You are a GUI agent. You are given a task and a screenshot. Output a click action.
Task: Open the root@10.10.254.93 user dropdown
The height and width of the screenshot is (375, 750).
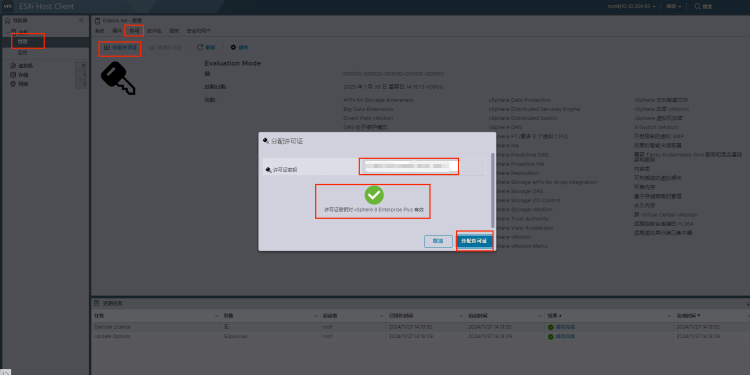pos(631,6)
